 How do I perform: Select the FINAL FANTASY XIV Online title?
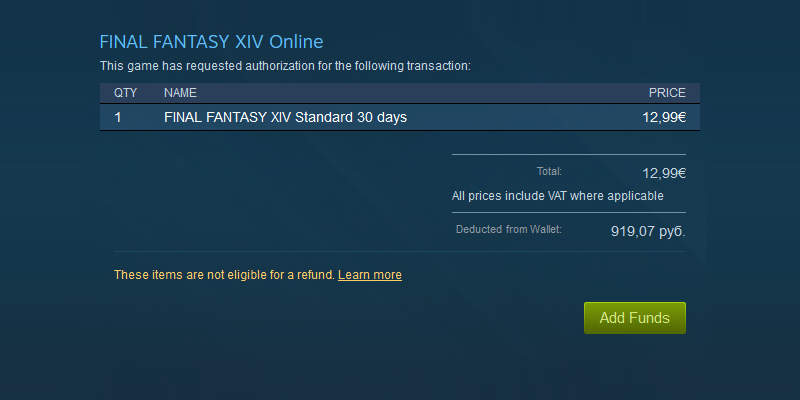[211, 42]
